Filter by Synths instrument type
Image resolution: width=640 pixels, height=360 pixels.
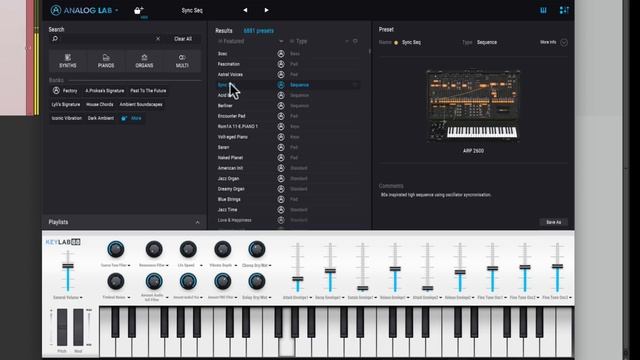point(68,61)
